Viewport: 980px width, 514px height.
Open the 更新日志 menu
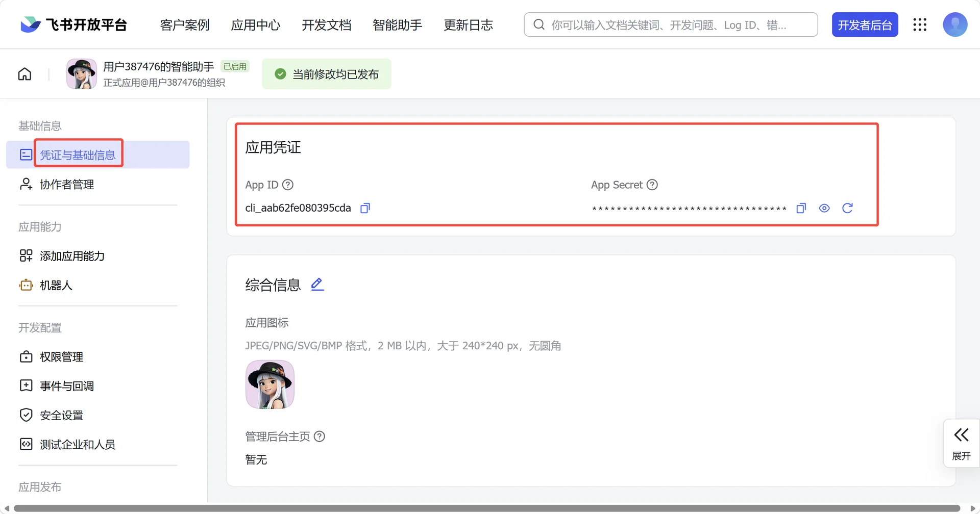coord(469,25)
